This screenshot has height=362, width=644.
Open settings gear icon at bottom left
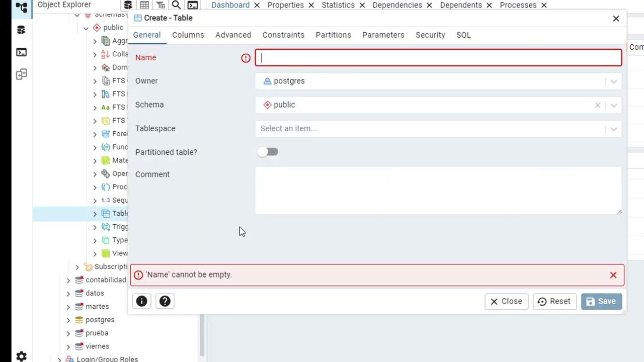pos(21,356)
